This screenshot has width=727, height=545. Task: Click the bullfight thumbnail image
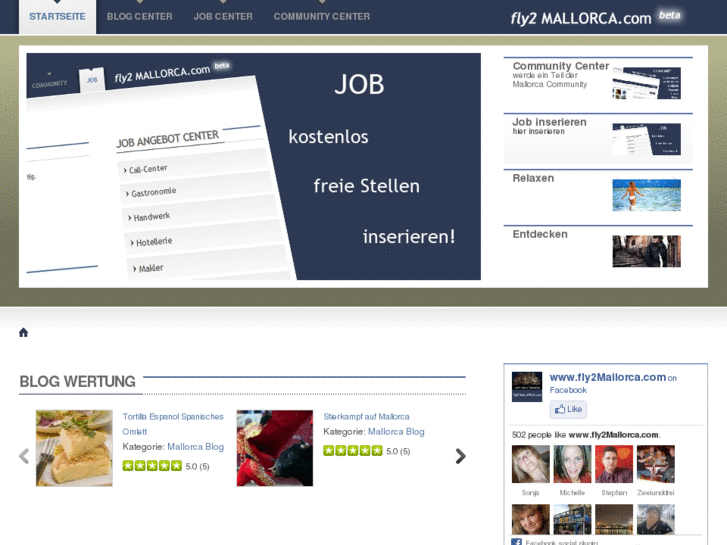[x=275, y=448]
